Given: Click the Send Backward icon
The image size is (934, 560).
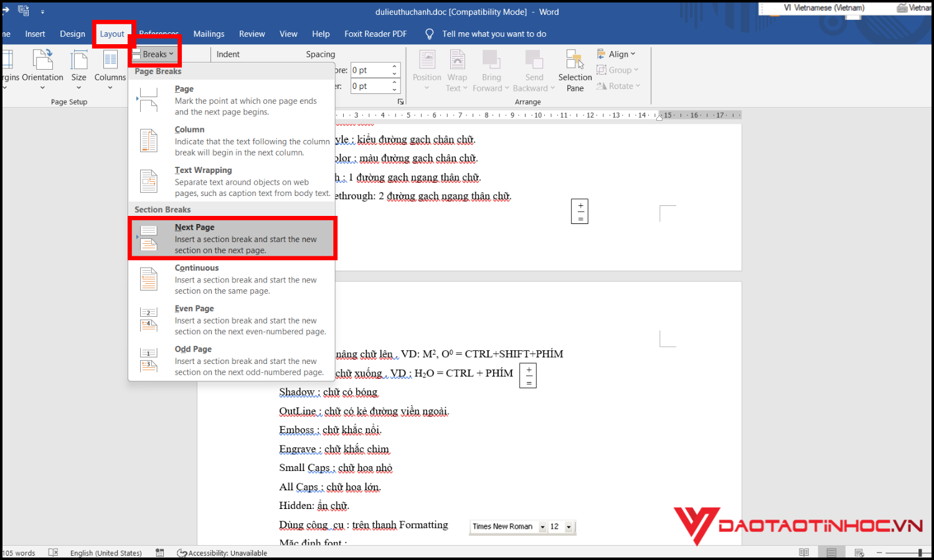Looking at the screenshot, I should 534,68.
